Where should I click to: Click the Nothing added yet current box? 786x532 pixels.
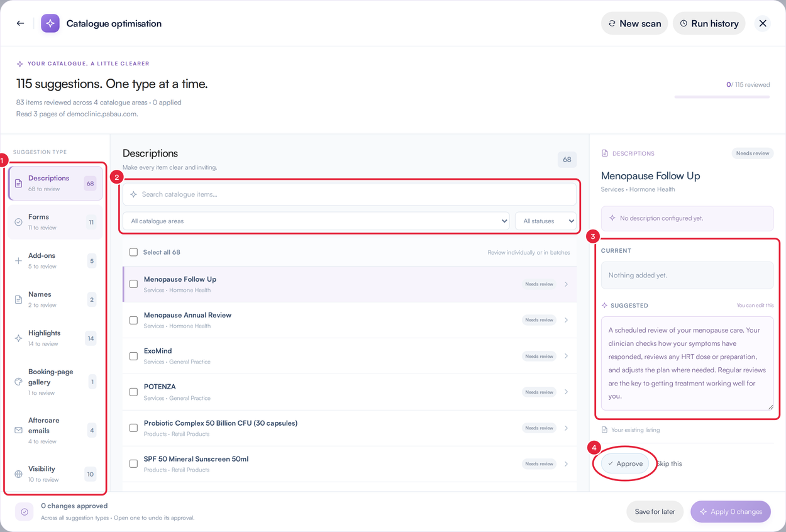(687, 275)
